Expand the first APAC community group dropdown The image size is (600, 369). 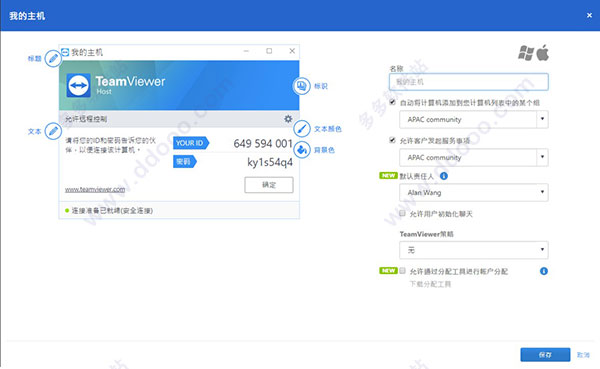coord(474,119)
